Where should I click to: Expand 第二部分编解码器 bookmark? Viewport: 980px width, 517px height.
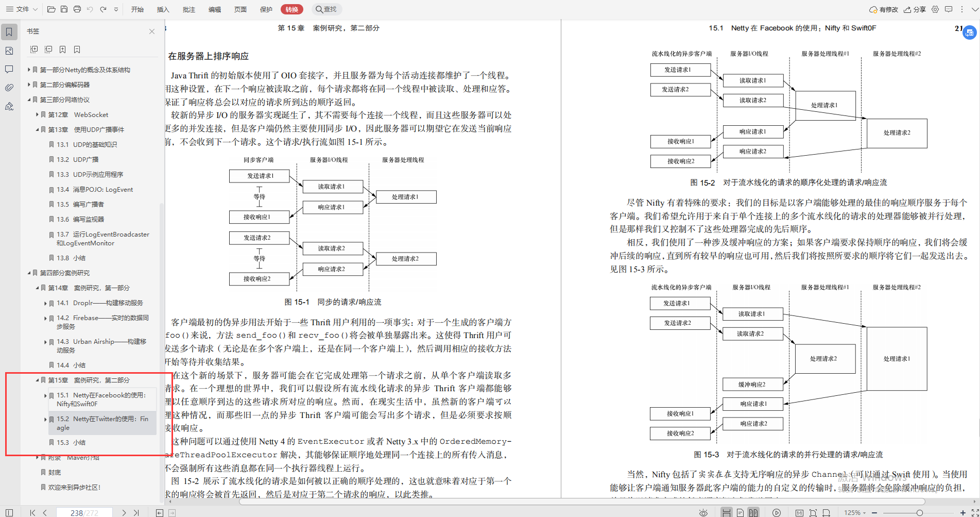pos(29,85)
